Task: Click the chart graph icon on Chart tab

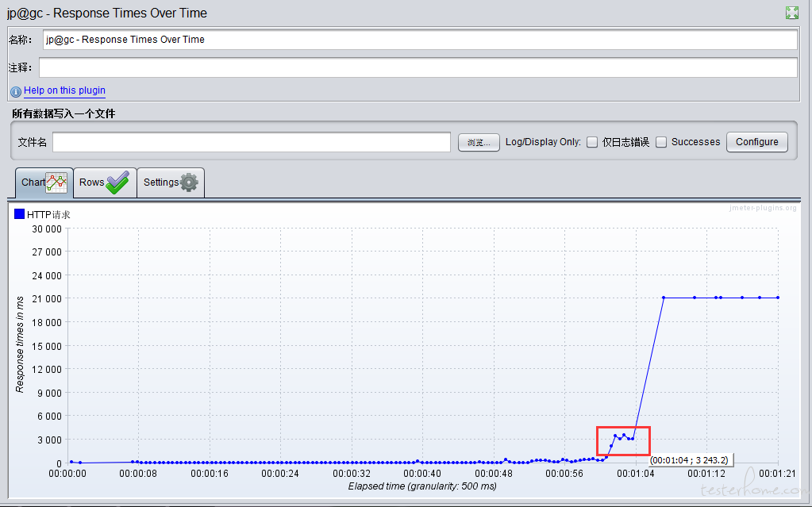Action: click(x=56, y=182)
